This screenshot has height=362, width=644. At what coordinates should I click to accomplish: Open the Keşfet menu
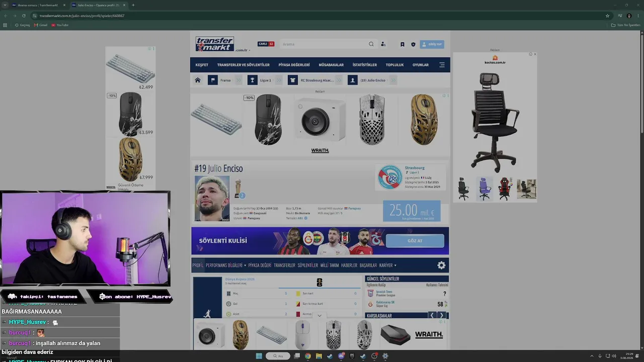pos(202,65)
